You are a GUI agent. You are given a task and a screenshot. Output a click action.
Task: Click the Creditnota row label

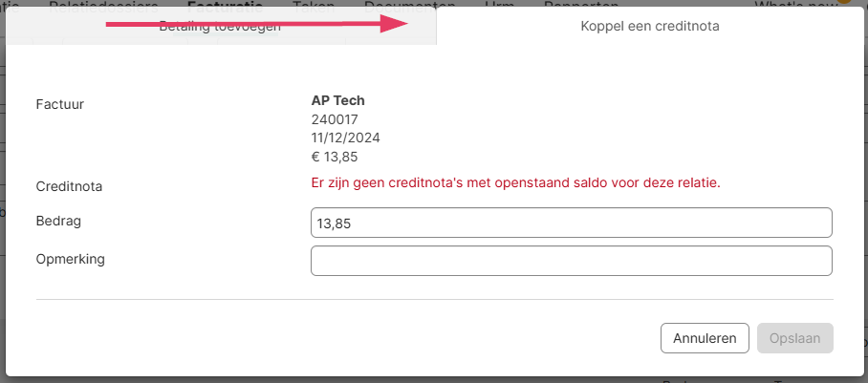[69, 185]
